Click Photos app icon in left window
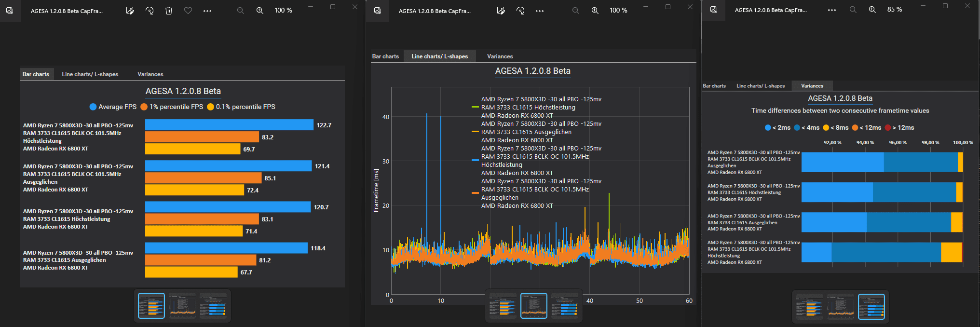This screenshot has height=327, width=980. pyautogui.click(x=10, y=11)
